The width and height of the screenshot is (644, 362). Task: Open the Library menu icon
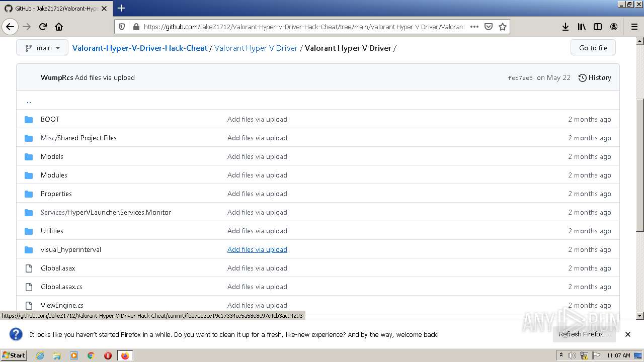point(582,27)
